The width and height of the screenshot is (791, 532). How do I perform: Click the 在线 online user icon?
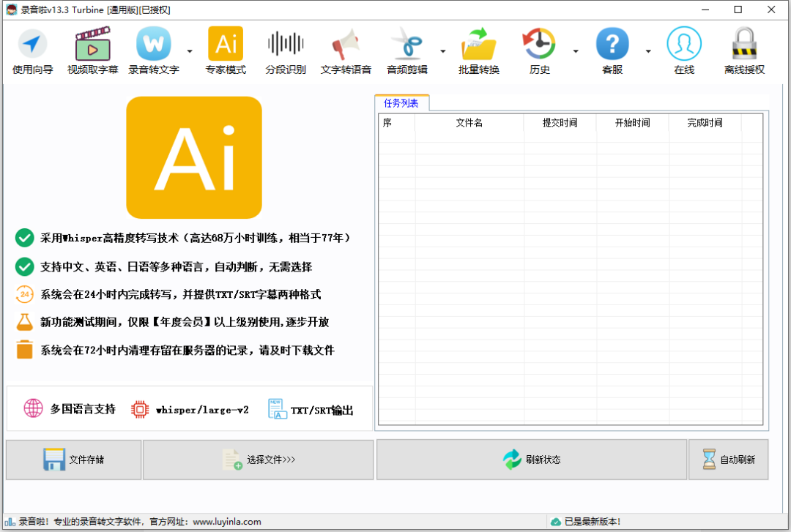684,51
